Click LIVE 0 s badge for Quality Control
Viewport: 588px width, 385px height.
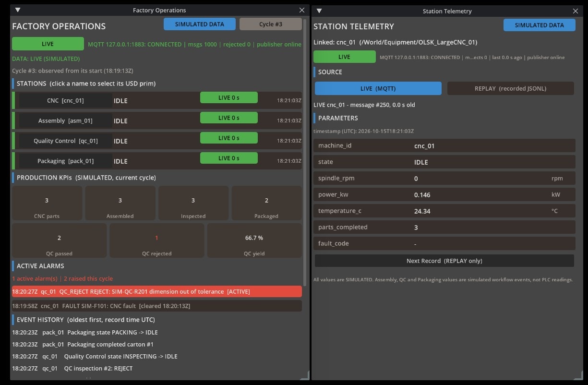click(x=229, y=138)
